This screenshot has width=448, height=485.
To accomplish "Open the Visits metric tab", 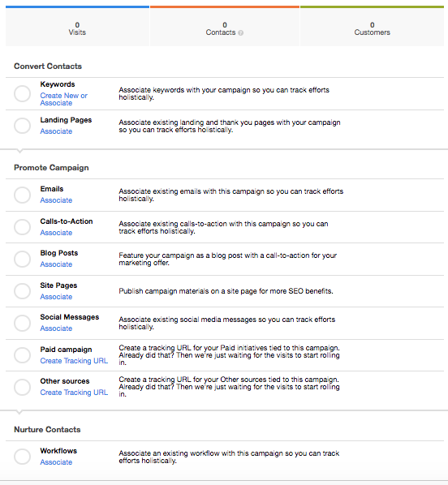I will (x=77, y=26).
